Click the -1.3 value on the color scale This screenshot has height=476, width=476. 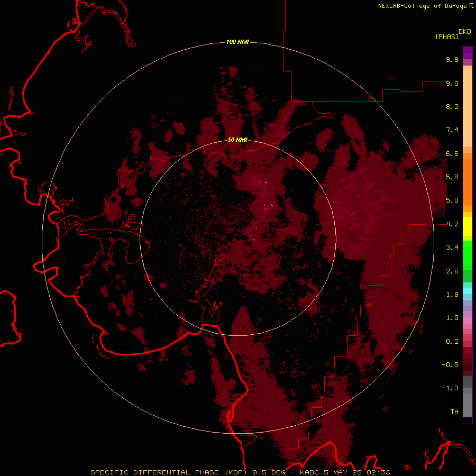(450, 388)
